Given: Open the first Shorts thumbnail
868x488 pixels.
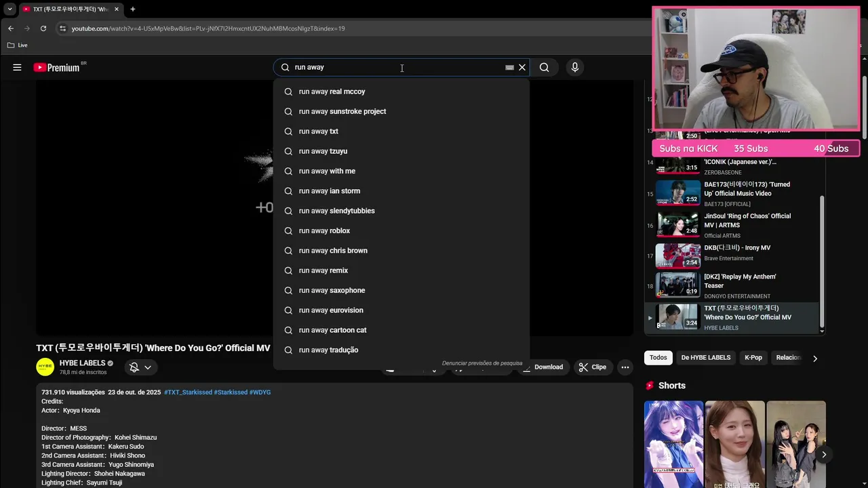Looking at the screenshot, I should 674,444.
